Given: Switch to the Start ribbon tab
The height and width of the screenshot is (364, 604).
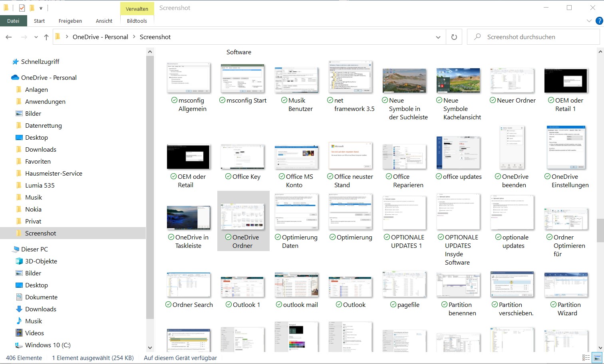Looking at the screenshot, I should [x=39, y=21].
